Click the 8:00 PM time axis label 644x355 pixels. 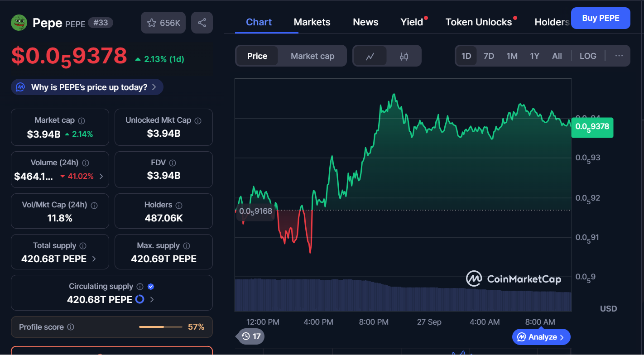(374, 322)
